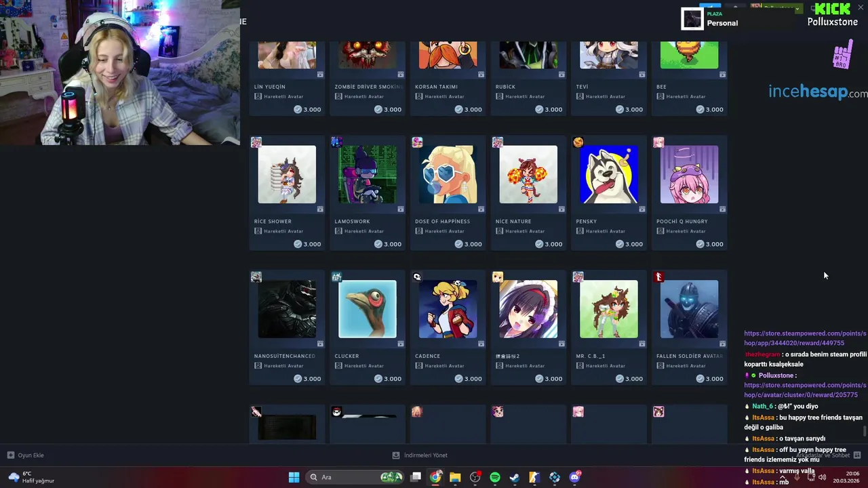This screenshot has width=868, height=488.
Task: Open Arkadaşlar ve Sohbet friends panel
Action: pos(829,455)
